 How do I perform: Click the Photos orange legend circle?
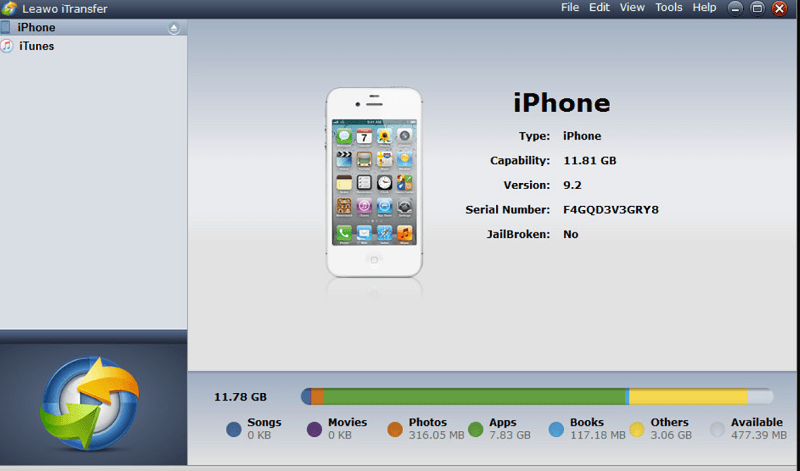click(395, 429)
